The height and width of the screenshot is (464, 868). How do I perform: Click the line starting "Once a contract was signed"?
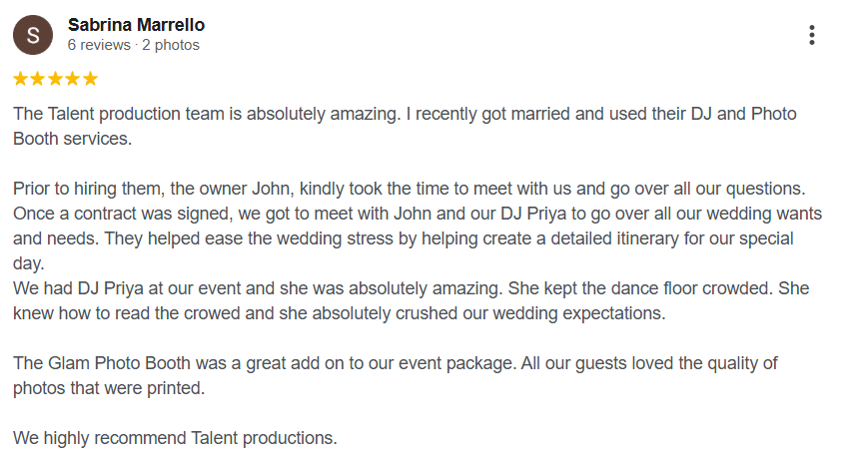click(x=418, y=214)
